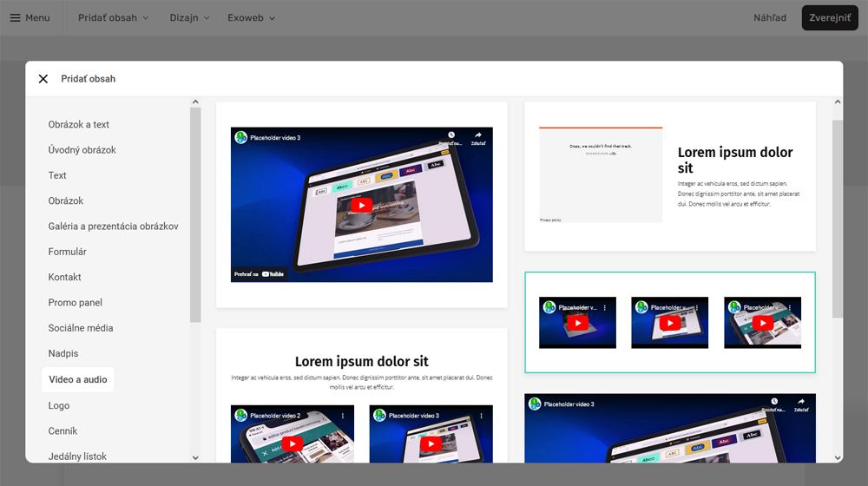Click Zverejniť publish button
The width and height of the screenshot is (868, 486).
[x=830, y=17]
